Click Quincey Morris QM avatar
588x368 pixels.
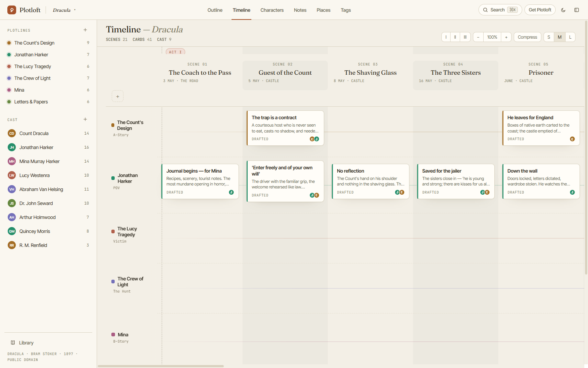coord(12,231)
